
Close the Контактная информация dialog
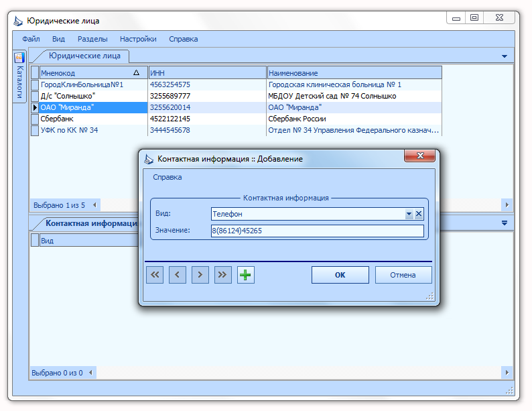coord(419,156)
